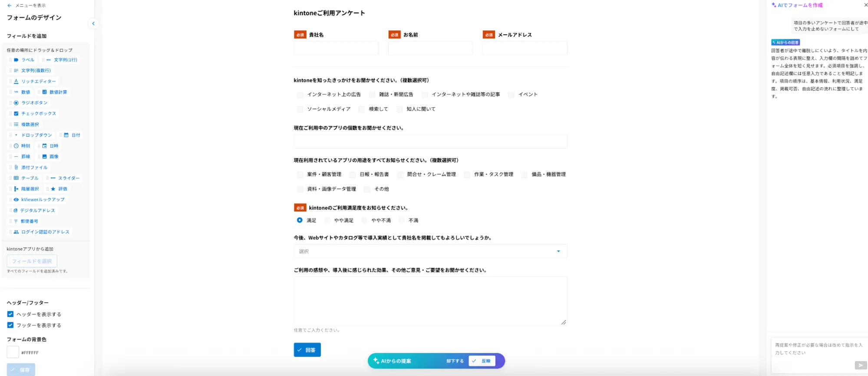Apply AI proposal with 反映 button
This screenshot has width=868, height=376.
pos(482,361)
